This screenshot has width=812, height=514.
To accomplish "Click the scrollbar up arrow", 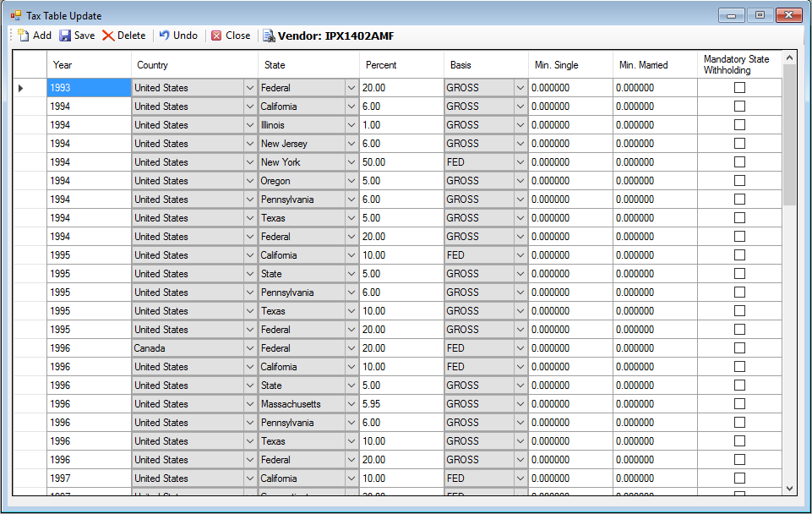I will (x=789, y=57).
